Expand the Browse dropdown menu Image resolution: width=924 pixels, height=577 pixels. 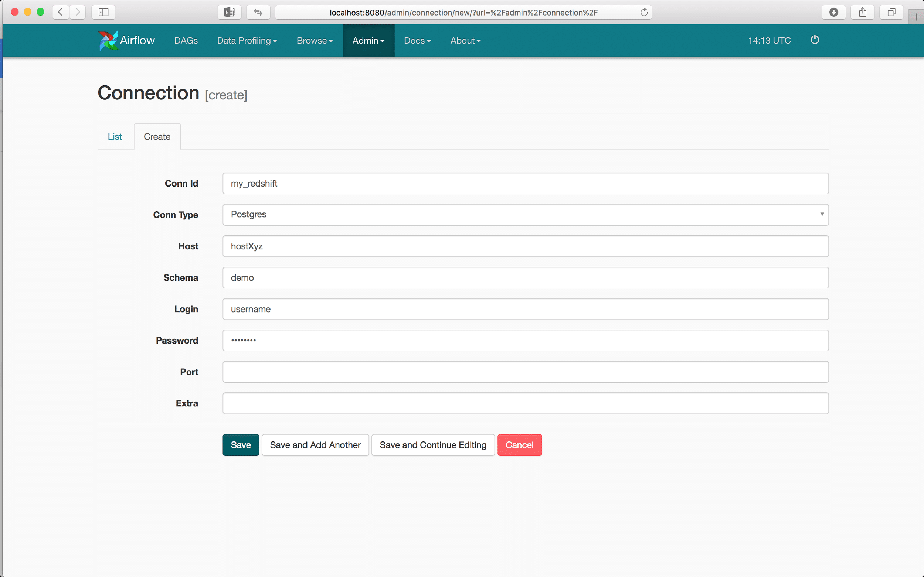coord(315,41)
